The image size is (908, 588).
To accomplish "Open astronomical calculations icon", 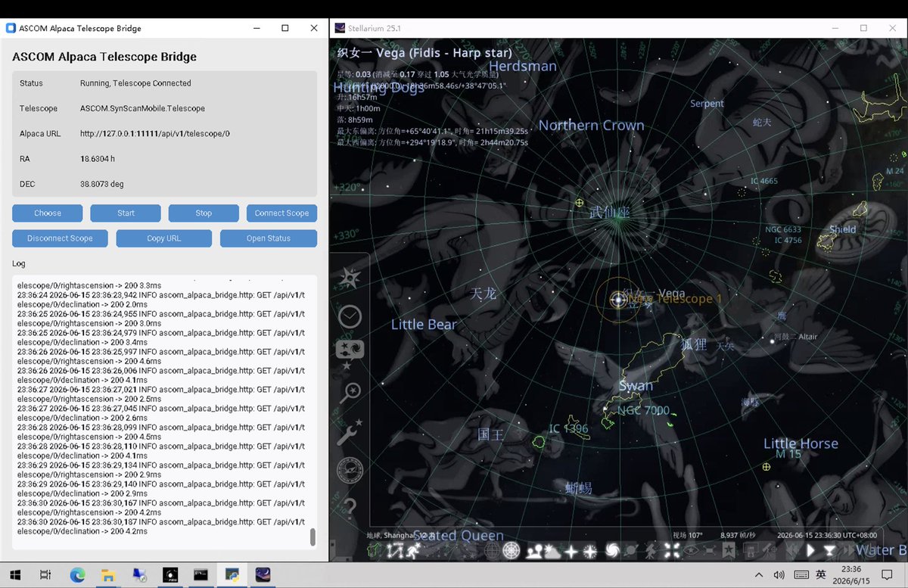I will pos(350,469).
